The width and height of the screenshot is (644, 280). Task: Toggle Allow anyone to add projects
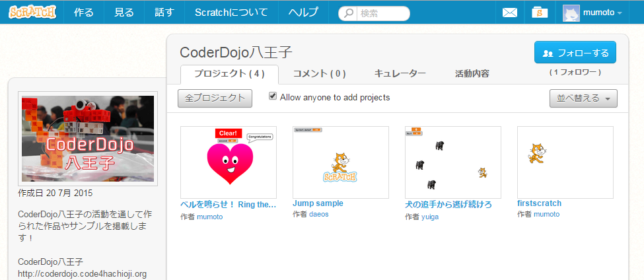273,96
